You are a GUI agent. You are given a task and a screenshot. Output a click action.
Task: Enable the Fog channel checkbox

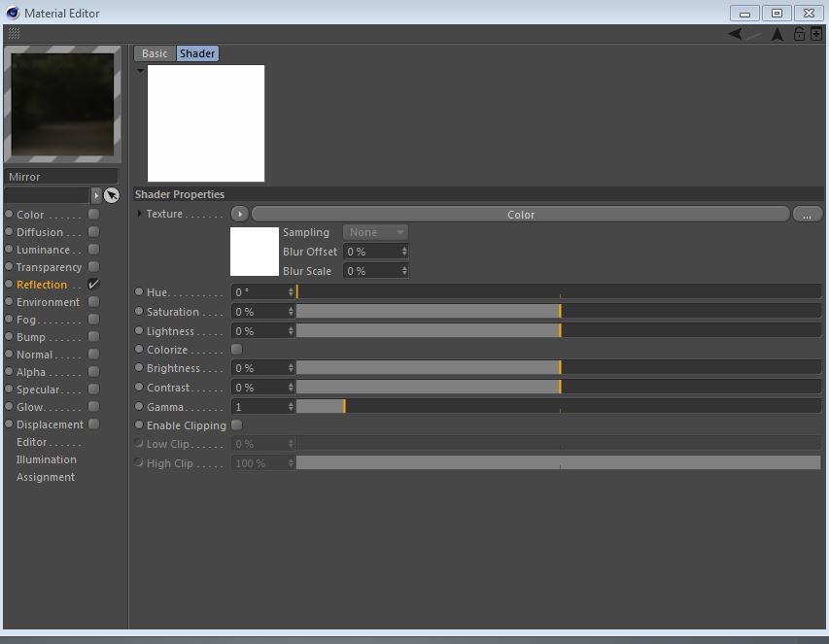[94, 320]
